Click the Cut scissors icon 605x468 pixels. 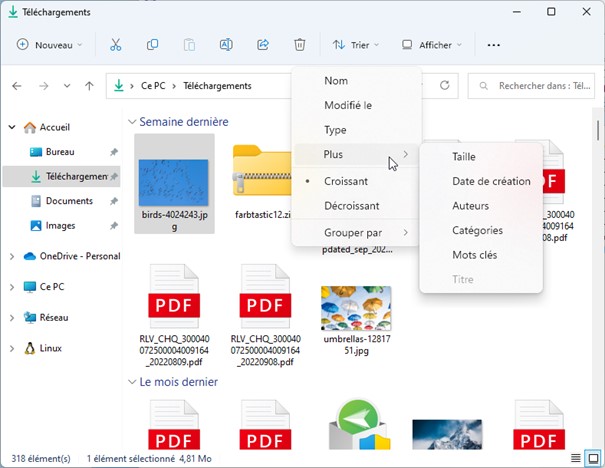[x=115, y=45]
